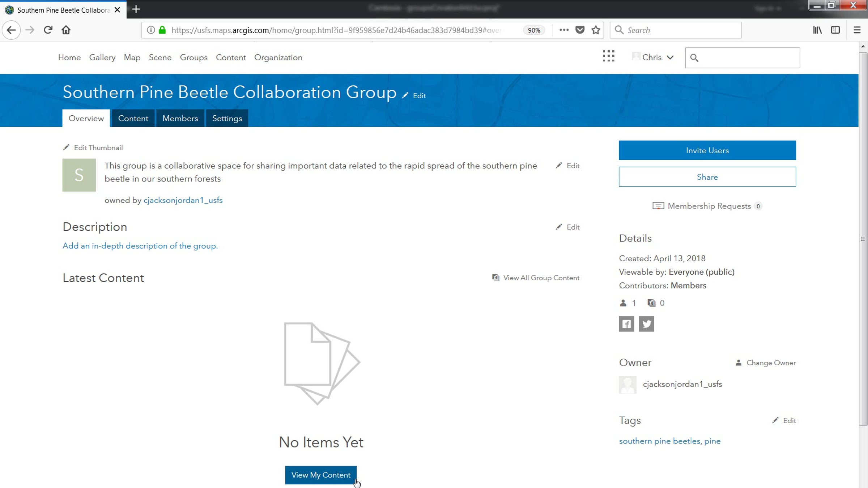This screenshot has height=488, width=868.
Task: Click the Pocket save icon
Action: [580, 30]
